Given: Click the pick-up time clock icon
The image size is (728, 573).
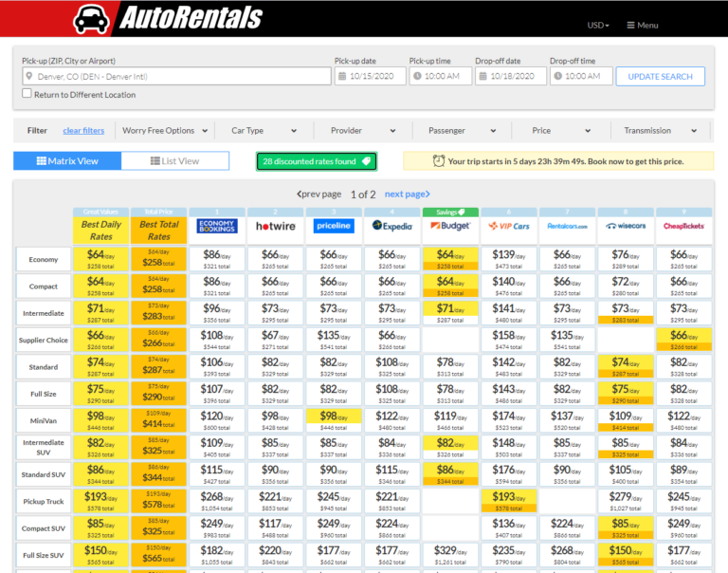Looking at the screenshot, I should pos(417,76).
